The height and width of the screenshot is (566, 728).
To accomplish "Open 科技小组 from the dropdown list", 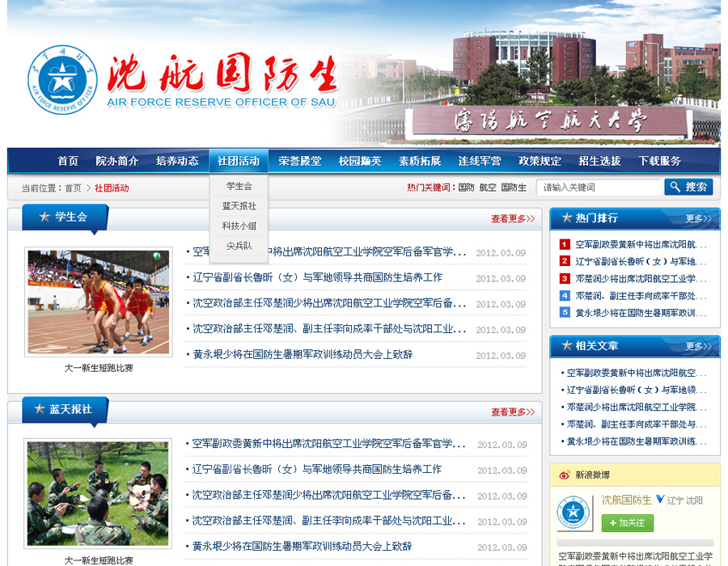I will 239,226.
